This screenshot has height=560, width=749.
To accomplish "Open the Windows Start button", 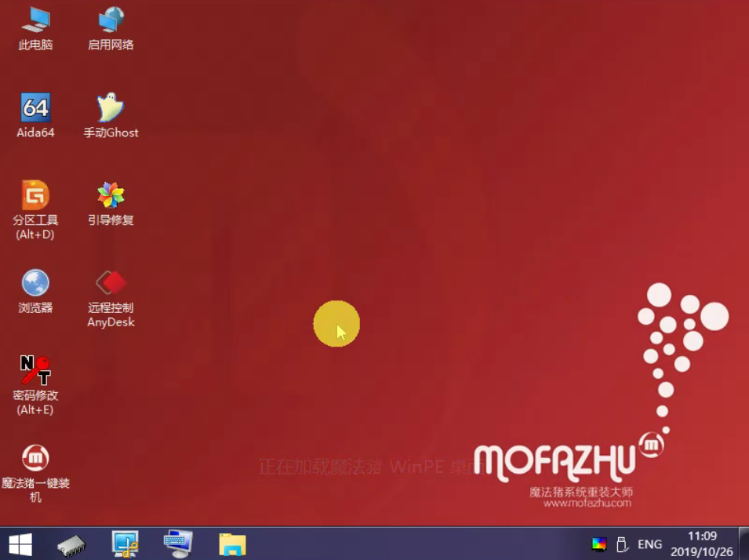I will click(x=20, y=544).
